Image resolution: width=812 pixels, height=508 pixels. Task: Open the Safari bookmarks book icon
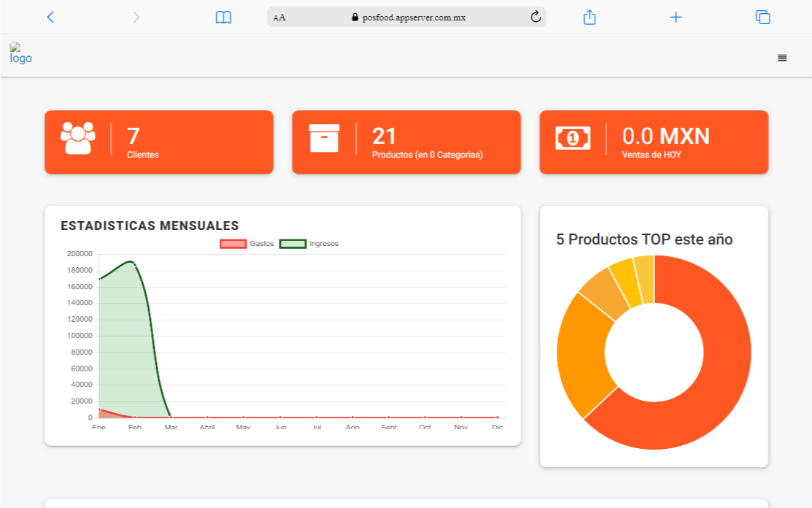click(223, 17)
